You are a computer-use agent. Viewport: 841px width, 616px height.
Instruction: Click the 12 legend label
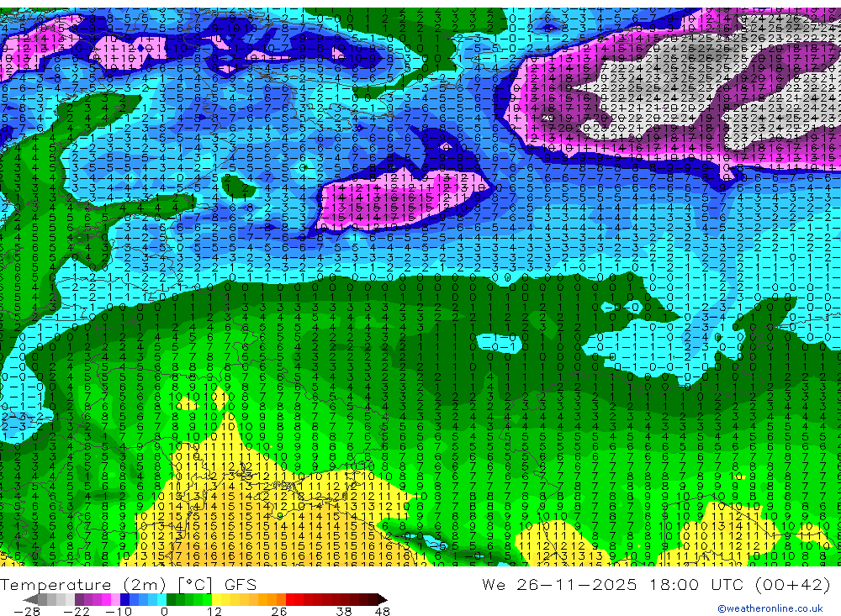tap(214, 611)
